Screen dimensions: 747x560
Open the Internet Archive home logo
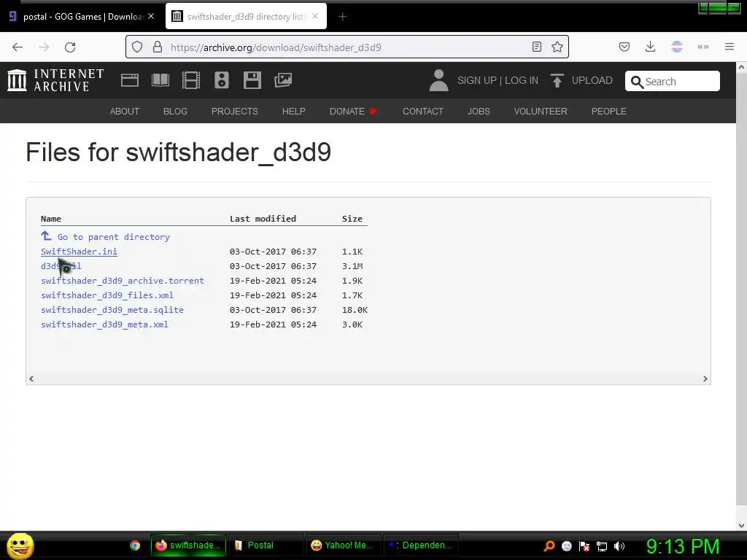55,80
